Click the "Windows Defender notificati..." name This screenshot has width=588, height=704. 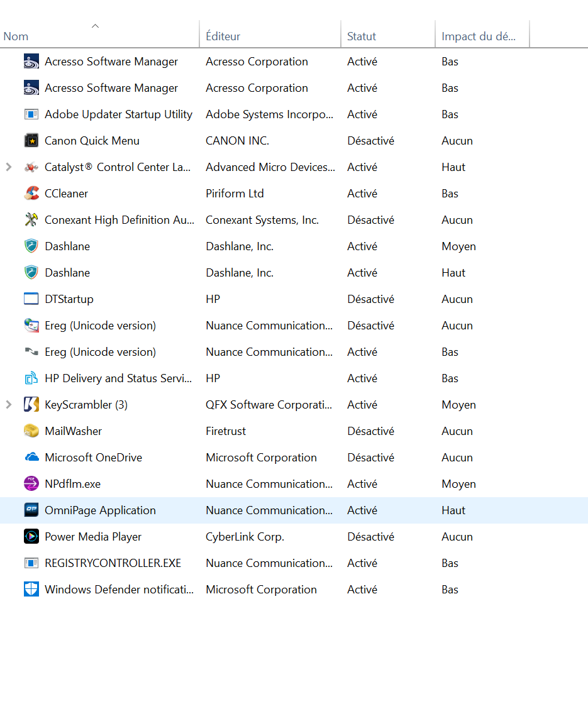coord(119,590)
